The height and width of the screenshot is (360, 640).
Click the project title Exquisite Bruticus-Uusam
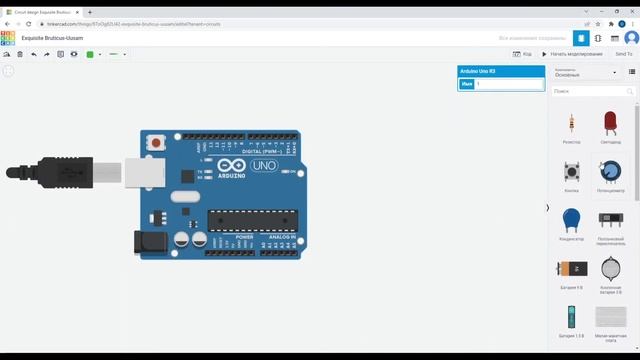[52, 38]
